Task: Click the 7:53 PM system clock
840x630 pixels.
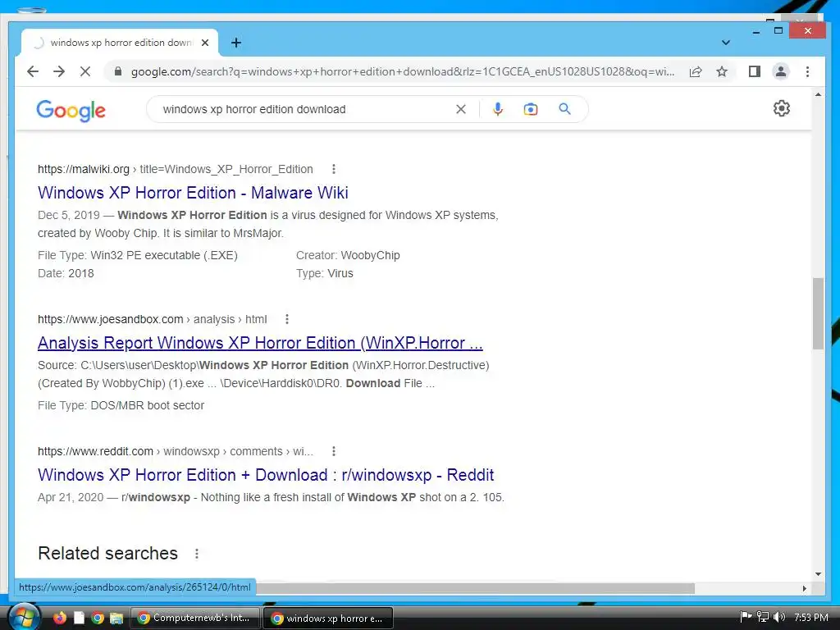Action: coord(811,617)
